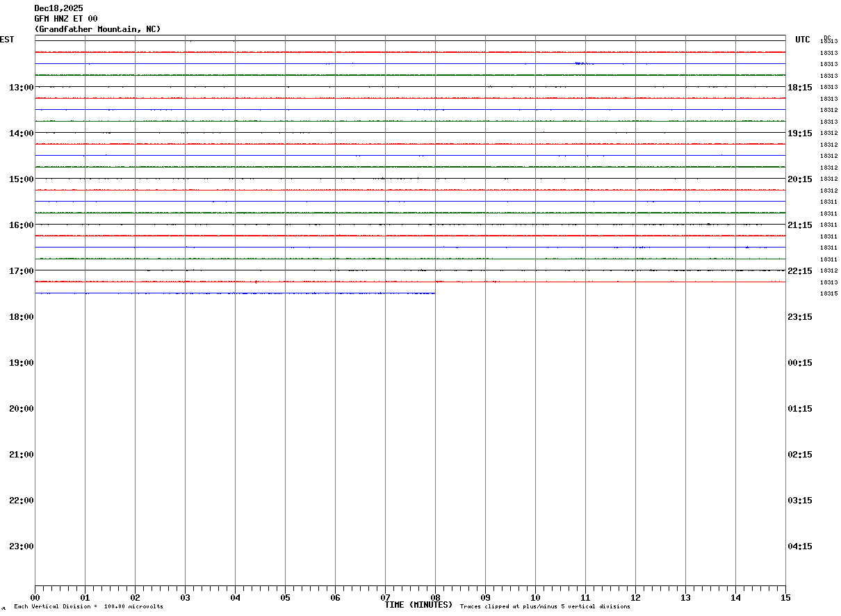Click the 10 minute axis label
Viewport: 841px width, 616px height.
tap(535, 597)
